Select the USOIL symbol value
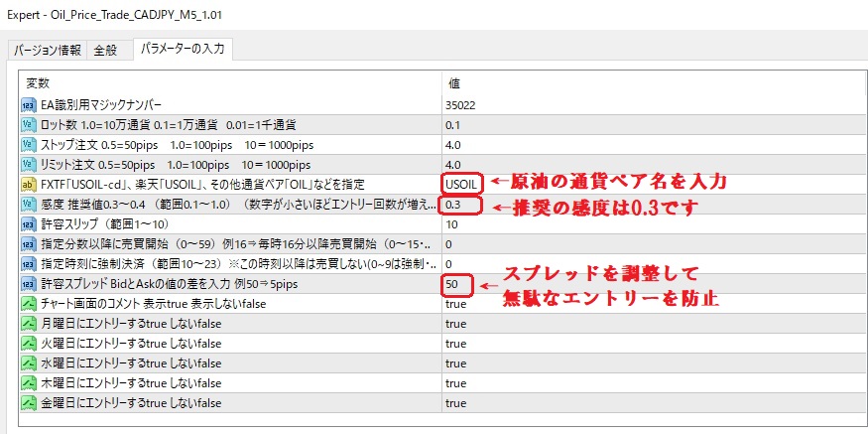This screenshot has height=434, width=868. [x=461, y=185]
